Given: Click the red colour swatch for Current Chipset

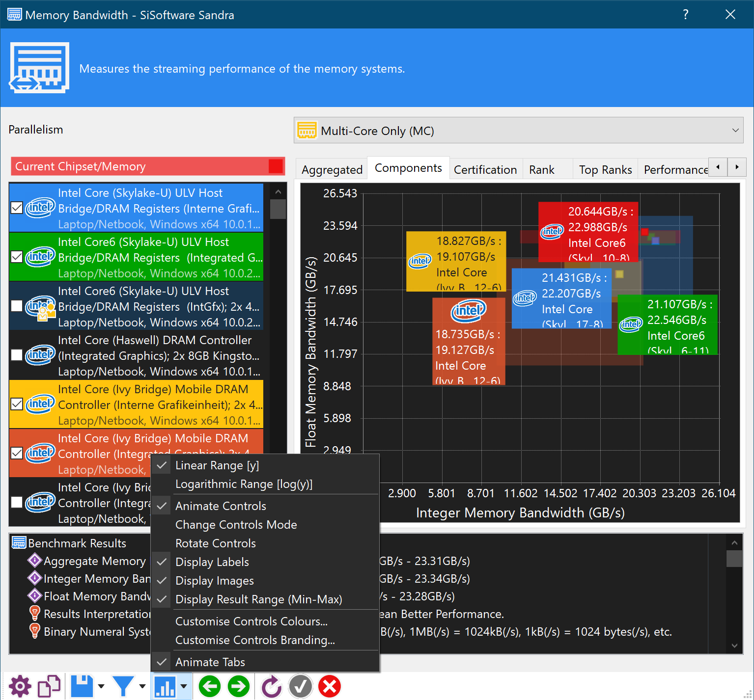Looking at the screenshot, I should [x=276, y=166].
